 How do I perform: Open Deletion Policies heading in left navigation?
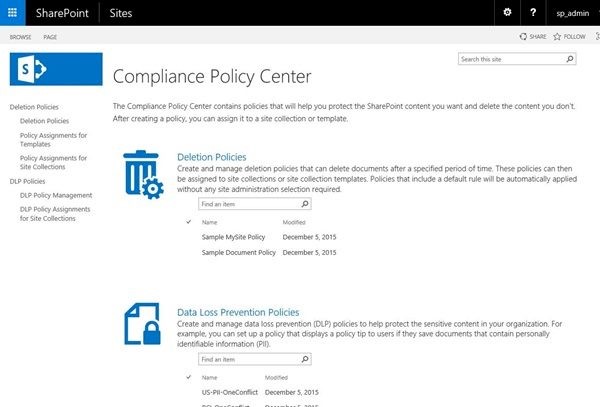(x=34, y=107)
